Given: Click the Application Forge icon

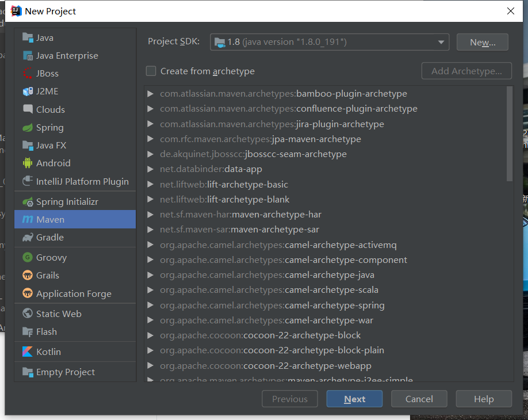Looking at the screenshot, I should pyautogui.click(x=28, y=293).
